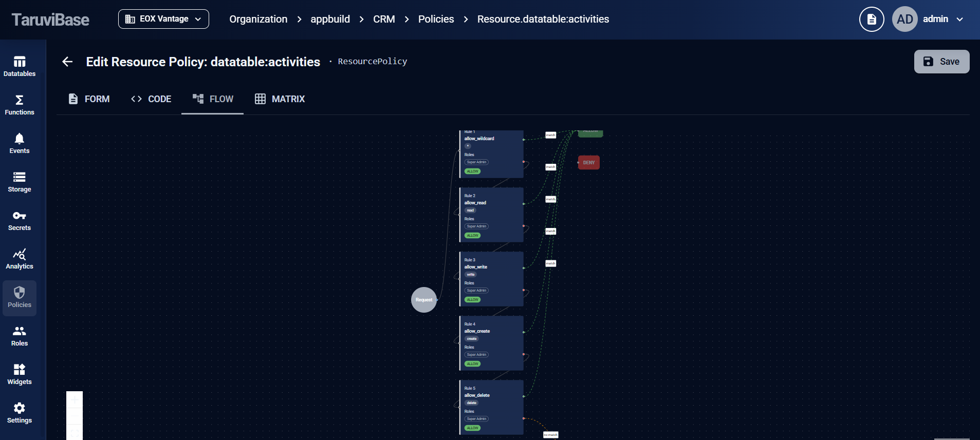Image resolution: width=980 pixels, height=440 pixels.
Task: Click the AD user avatar
Action: (x=904, y=19)
